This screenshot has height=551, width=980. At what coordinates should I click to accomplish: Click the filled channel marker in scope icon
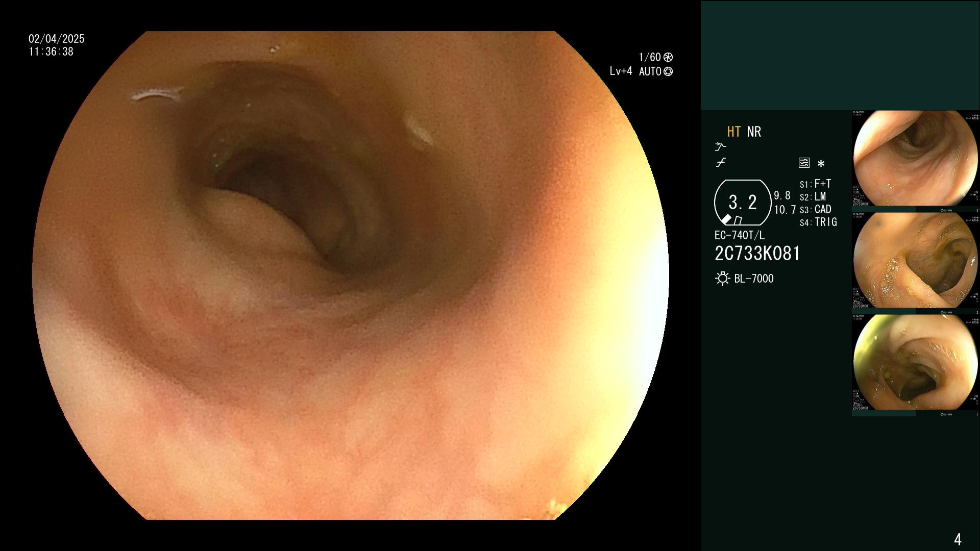point(726,219)
